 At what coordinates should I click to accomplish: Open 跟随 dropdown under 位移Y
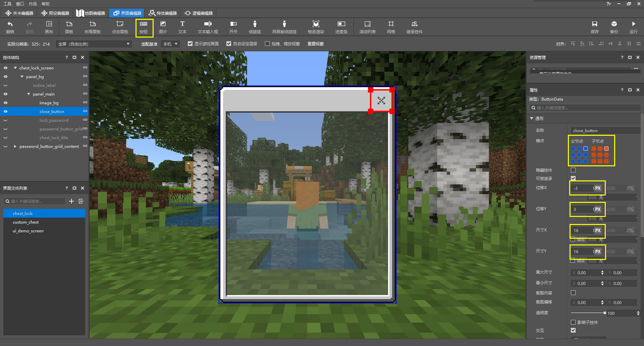coord(612,219)
